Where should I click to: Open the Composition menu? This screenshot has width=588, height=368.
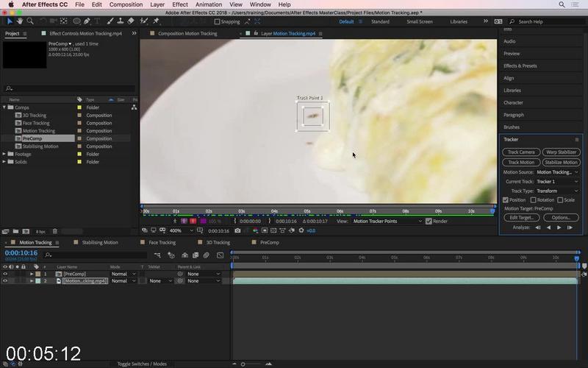[126, 4]
